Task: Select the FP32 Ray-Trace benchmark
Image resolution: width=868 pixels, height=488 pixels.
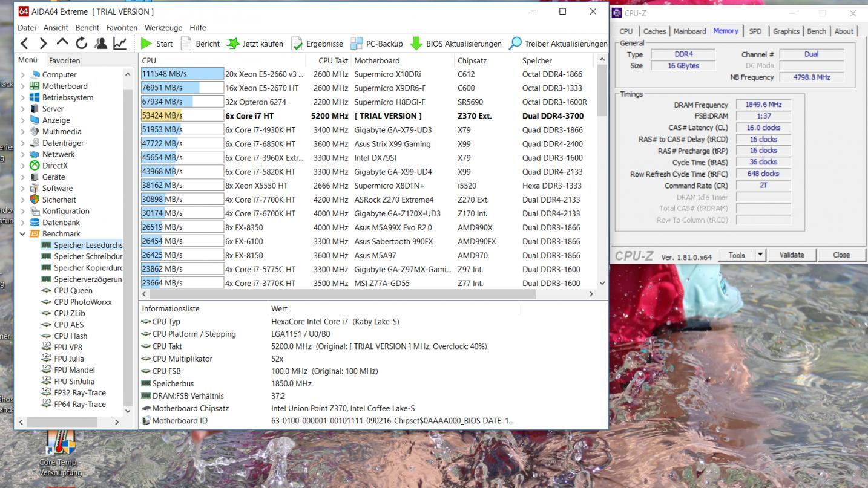Action: pyautogui.click(x=79, y=393)
